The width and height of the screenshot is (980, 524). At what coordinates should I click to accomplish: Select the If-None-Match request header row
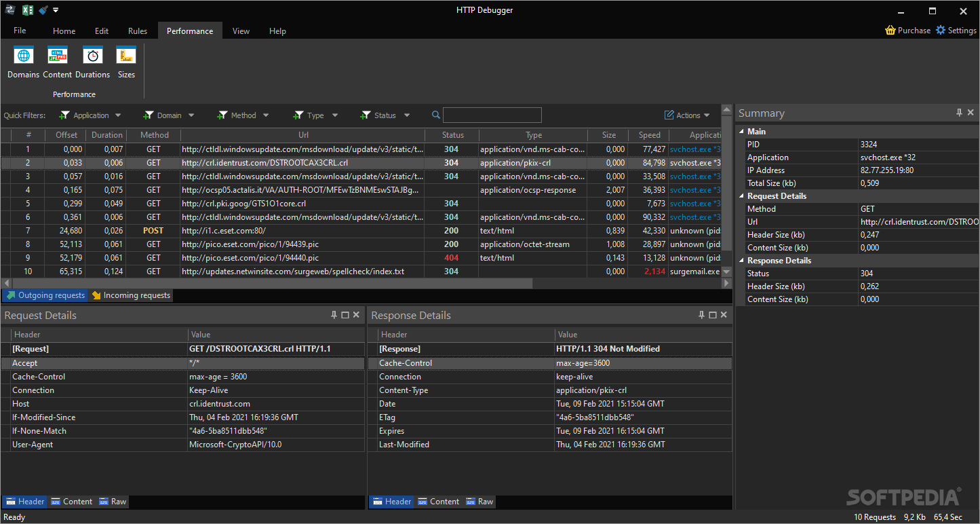pyautogui.click(x=183, y=431)
